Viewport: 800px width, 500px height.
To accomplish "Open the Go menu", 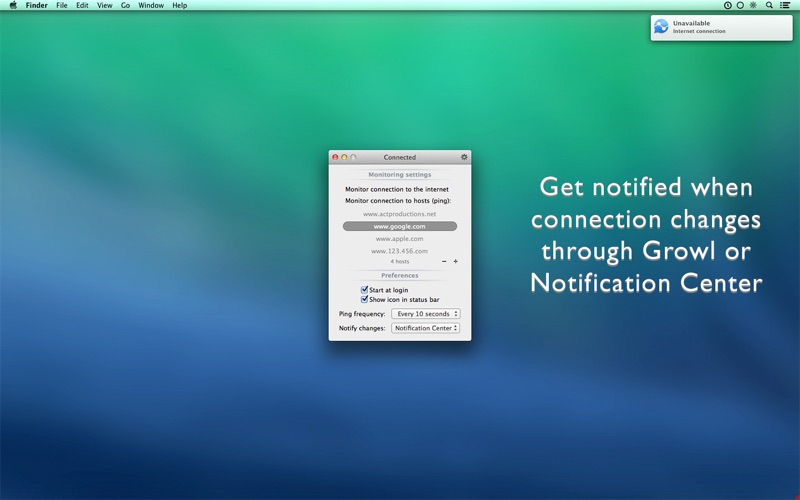I will [126, 5].
